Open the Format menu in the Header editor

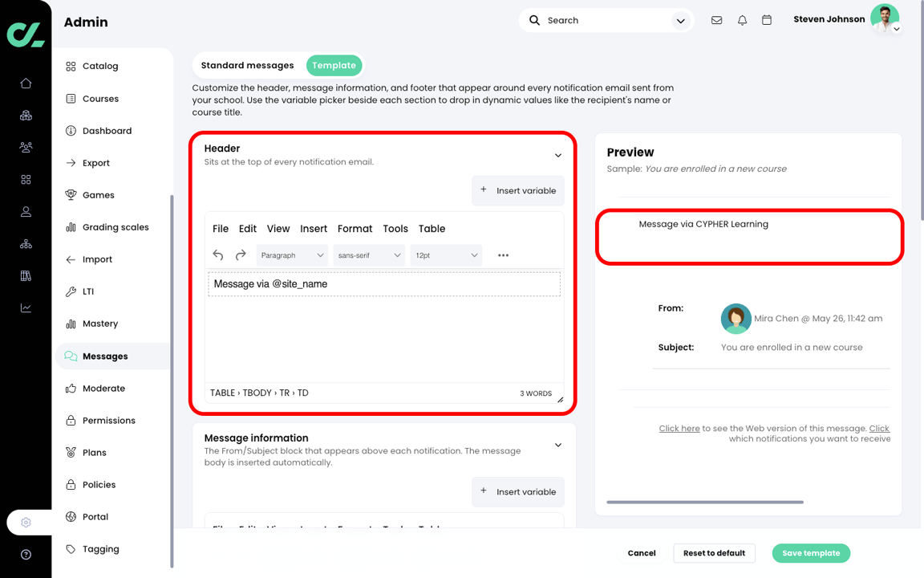[355, 229]
